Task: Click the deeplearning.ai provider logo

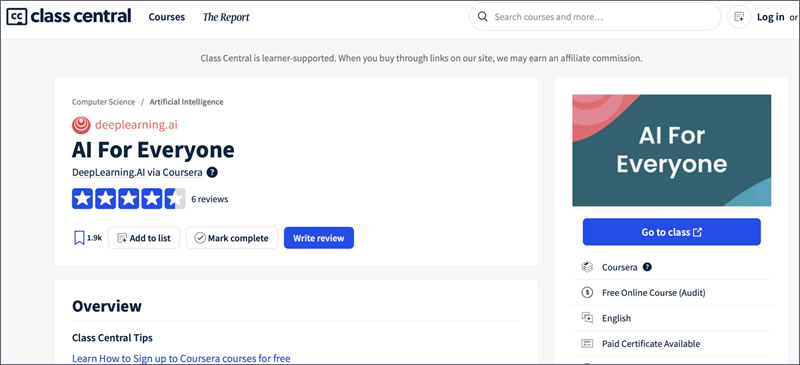Action: point(125,125)
